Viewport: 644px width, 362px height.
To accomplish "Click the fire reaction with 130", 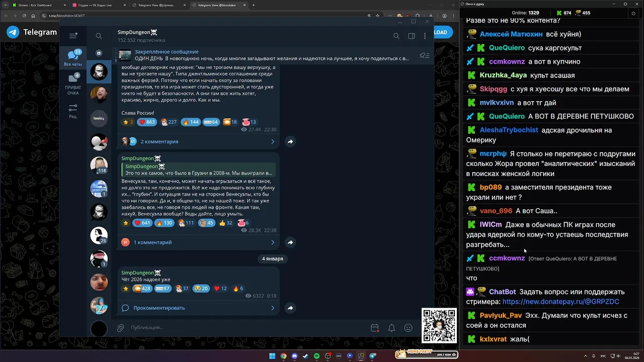I will click(165, 223).
